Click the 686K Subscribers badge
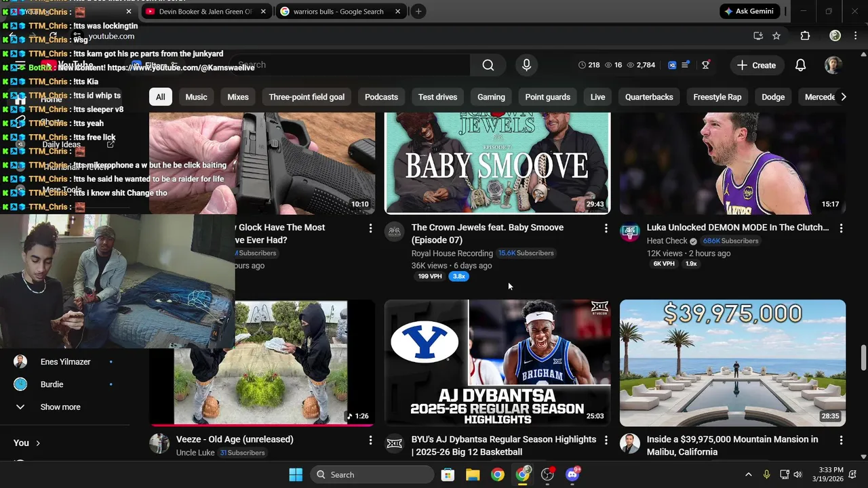The height and width of the screenshot is (488, 868). [730, 241]
